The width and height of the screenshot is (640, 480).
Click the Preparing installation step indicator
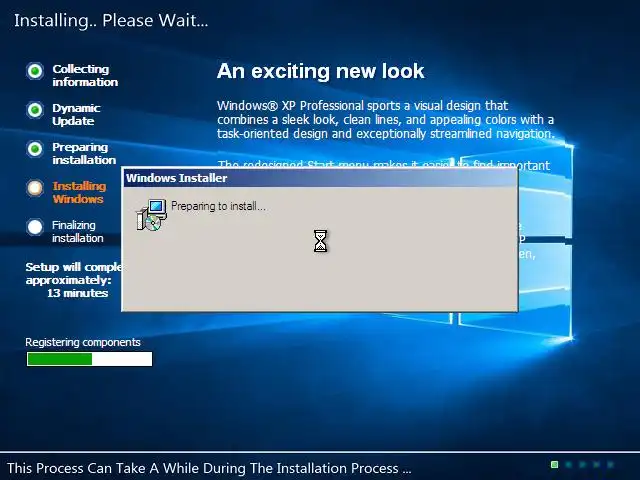[35, 149]
